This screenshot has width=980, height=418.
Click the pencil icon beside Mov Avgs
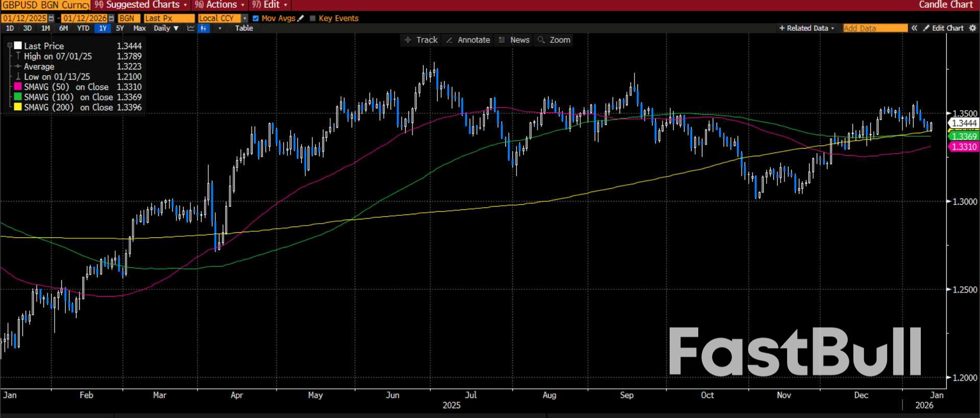(301, 18)
